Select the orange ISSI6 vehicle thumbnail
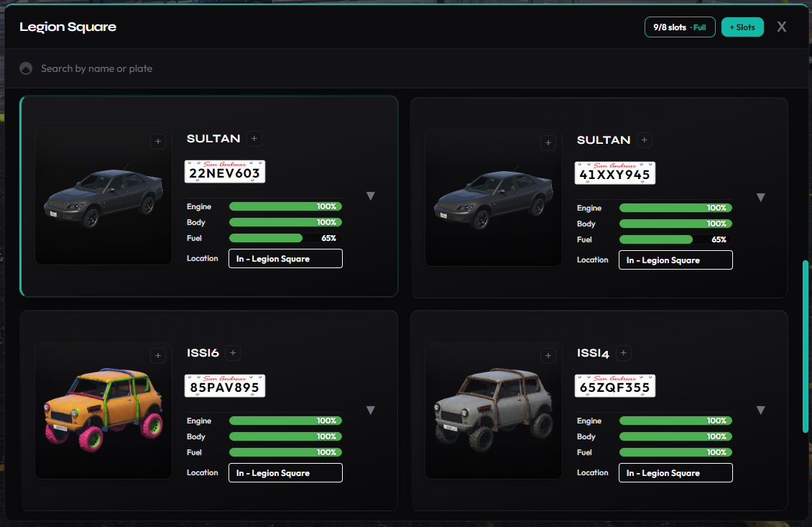Viewport: 812px width, 527px height. tap(103, 411)
